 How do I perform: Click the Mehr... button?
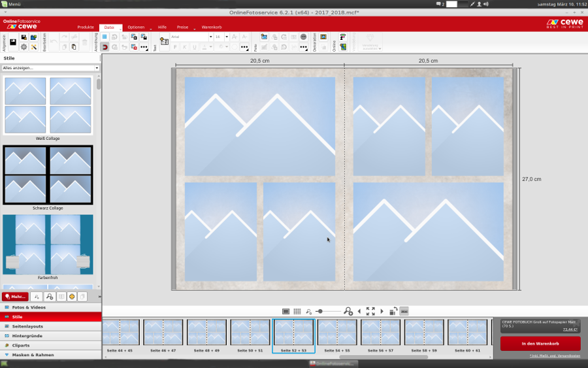(15, 296)
